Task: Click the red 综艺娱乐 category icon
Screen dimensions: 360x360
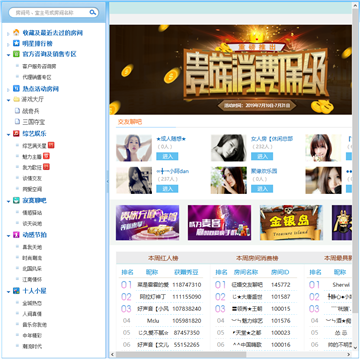Action: click(16, 134)
